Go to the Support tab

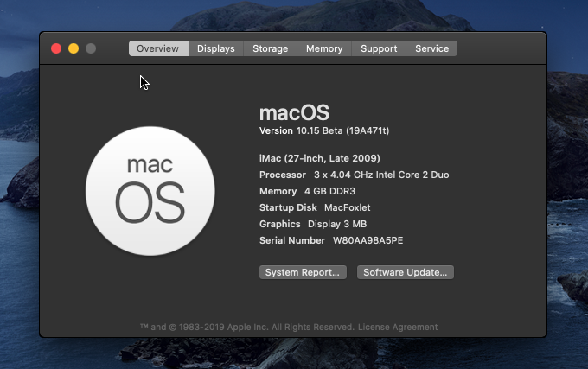tap(379, 48)
